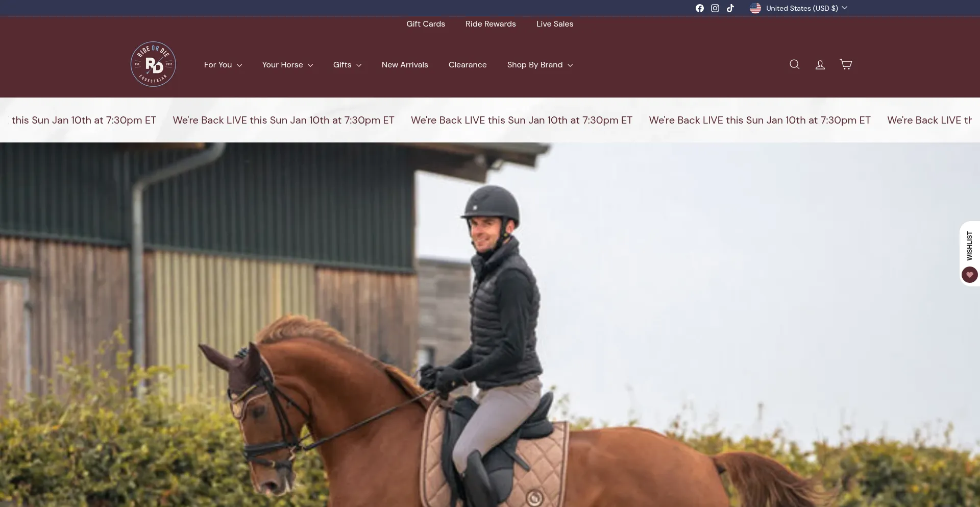Expand the Your Horse menu
Viewport: 980px width, 507px height.
[x=287, y=65]
